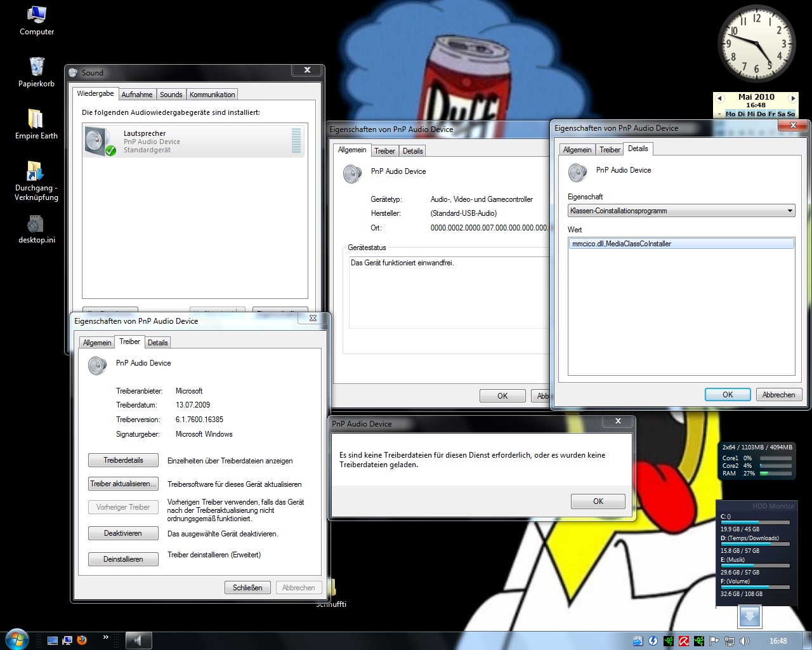The image size is (812, 650).
Task: Click the analog clock gadget
Action: click(x=756, y=43)
